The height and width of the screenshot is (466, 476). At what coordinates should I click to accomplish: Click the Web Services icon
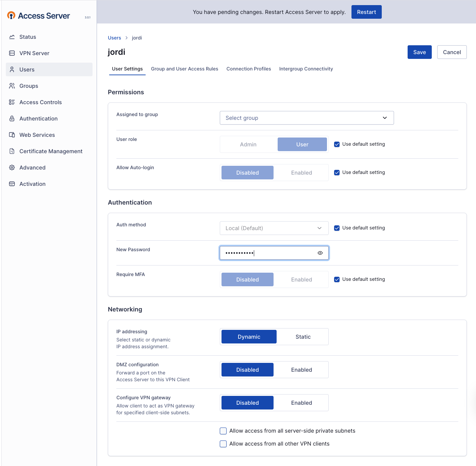tap(12, 135)
